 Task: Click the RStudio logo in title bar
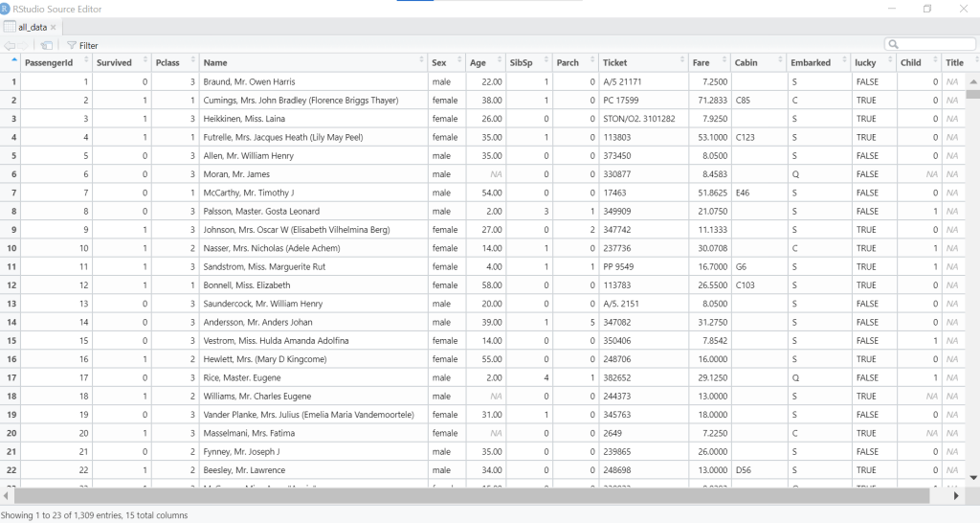tap(8, 9)
